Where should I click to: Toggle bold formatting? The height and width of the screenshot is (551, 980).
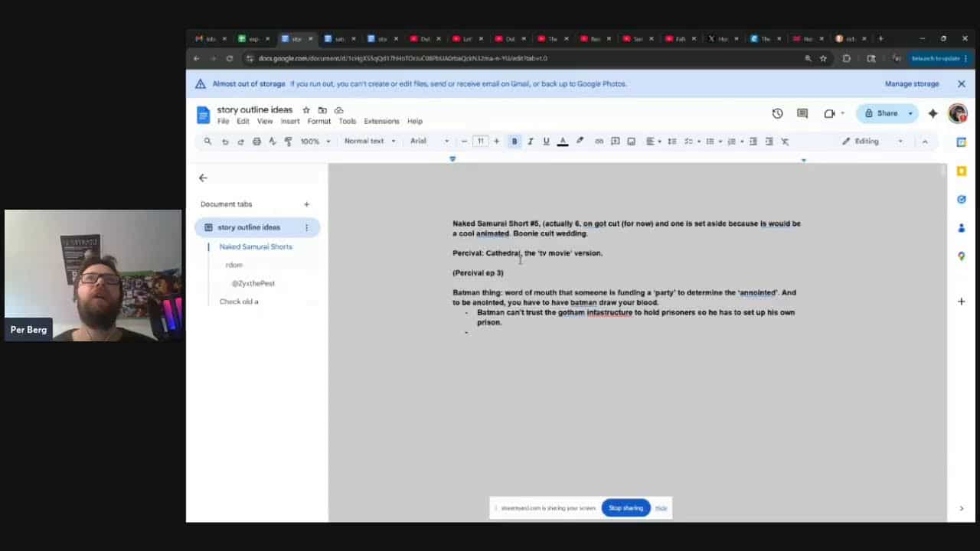[514, 142]
